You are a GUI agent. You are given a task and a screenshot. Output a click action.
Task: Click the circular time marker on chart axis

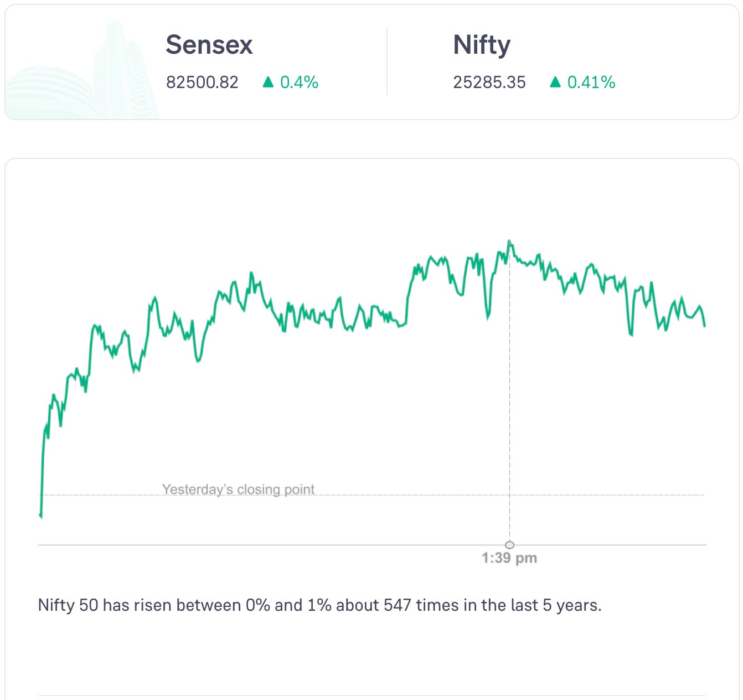tap(509, 545)
